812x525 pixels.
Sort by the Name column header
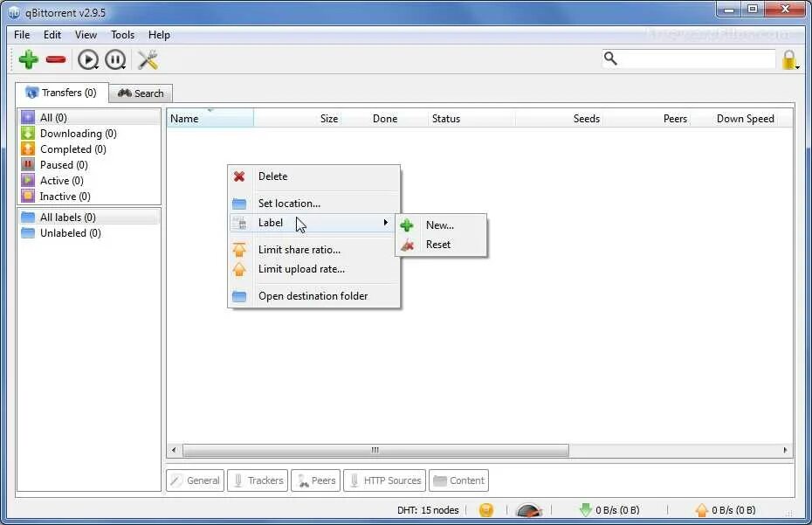[x=210, y=119]
